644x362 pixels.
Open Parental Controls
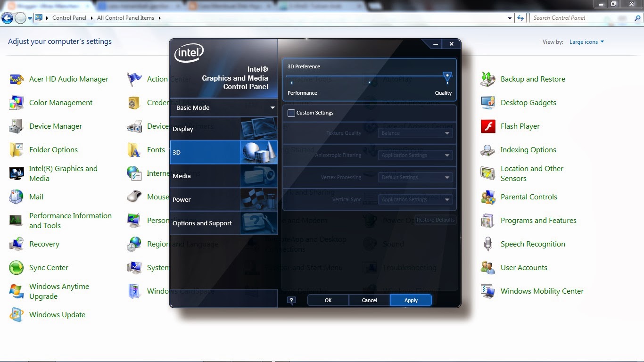(x=529, y=197)
